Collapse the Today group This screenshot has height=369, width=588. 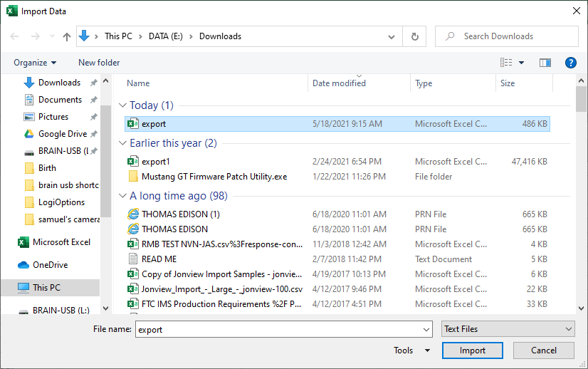[122, 105]
